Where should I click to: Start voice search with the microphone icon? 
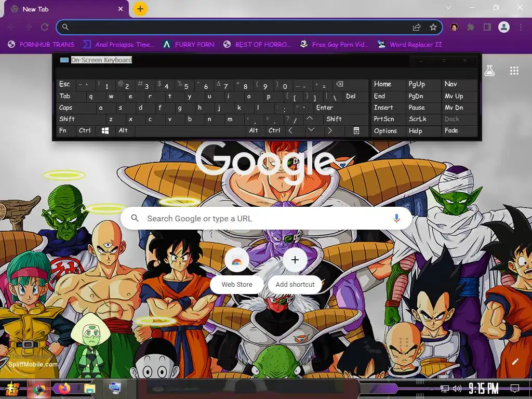tap(396, 218)
